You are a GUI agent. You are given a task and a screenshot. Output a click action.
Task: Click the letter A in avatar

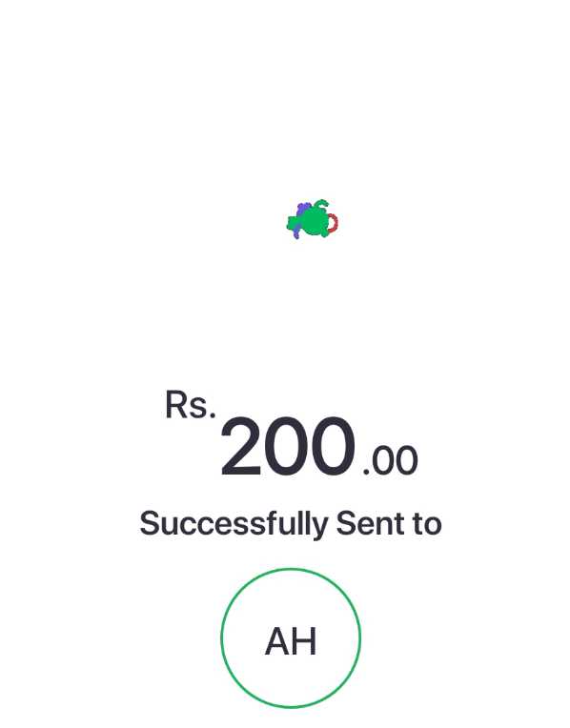277,641
